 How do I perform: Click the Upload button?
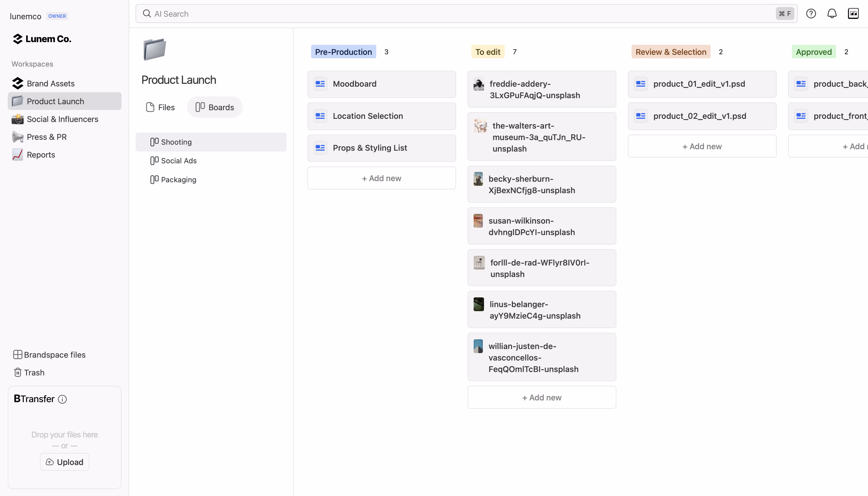click(x=64, y=462)
